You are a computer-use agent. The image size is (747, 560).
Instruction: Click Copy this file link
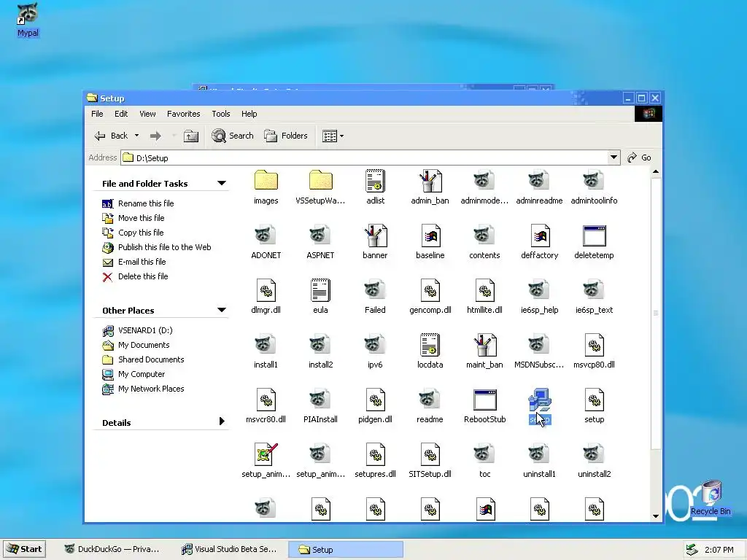(x=141, y=233)
